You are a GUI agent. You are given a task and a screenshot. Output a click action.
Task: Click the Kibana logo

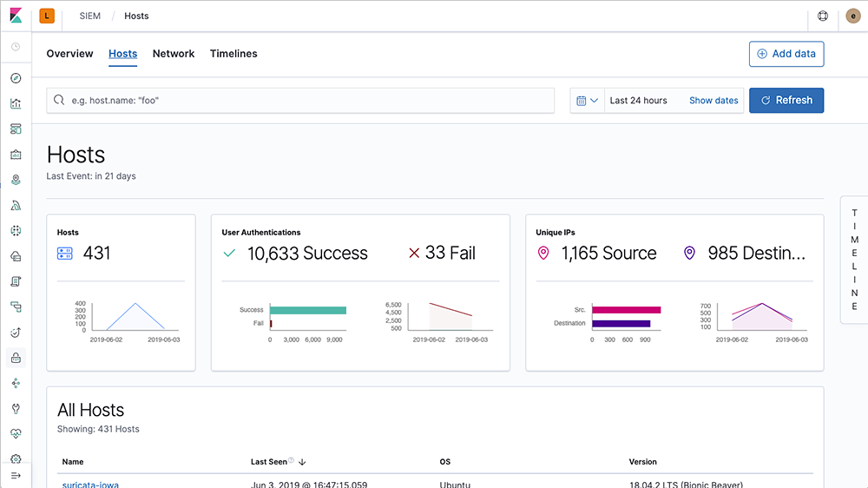pos(16,16)
